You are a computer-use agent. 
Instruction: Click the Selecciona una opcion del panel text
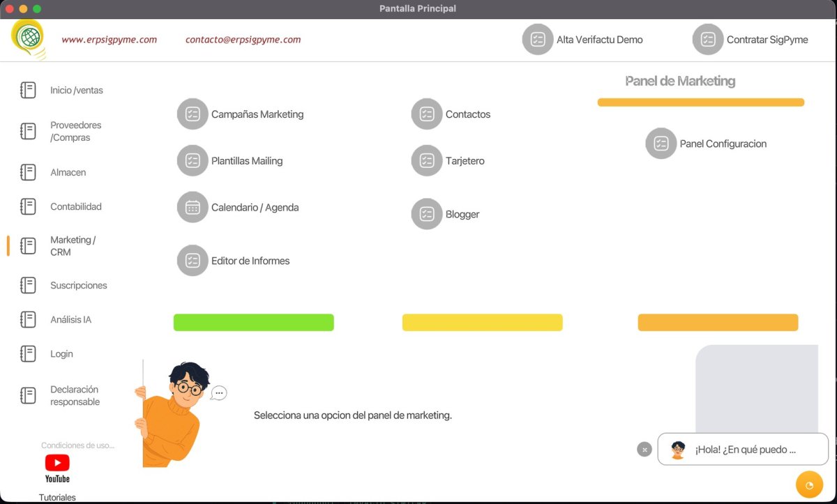pos(353,415)
